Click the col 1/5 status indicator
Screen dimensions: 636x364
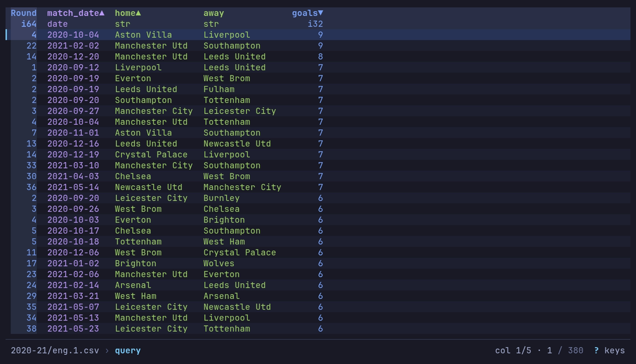click(513, 351)
